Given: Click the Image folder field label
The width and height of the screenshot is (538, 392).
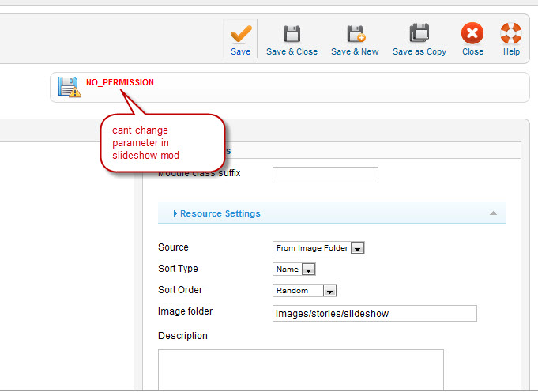Looking at the screenshot, I should (x=185, y=311).
